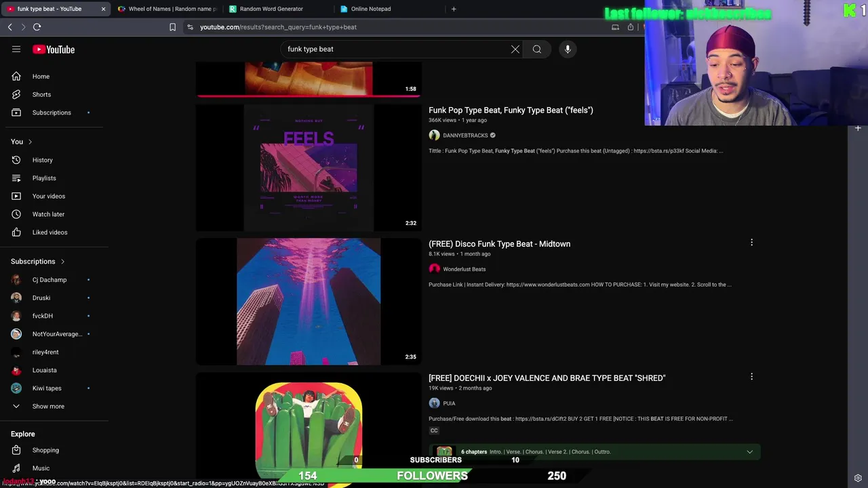Image resolution: width=868 pixels, height=488 pixels.
Task: Open DANNYEBTRACKS channel avatar
Action: click(434, 136)
